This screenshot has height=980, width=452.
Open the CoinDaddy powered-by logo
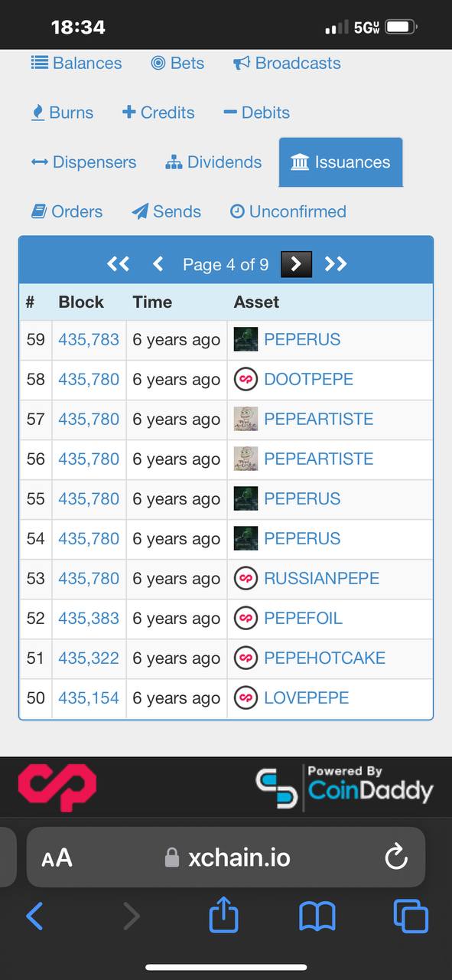tap(344, 786)
